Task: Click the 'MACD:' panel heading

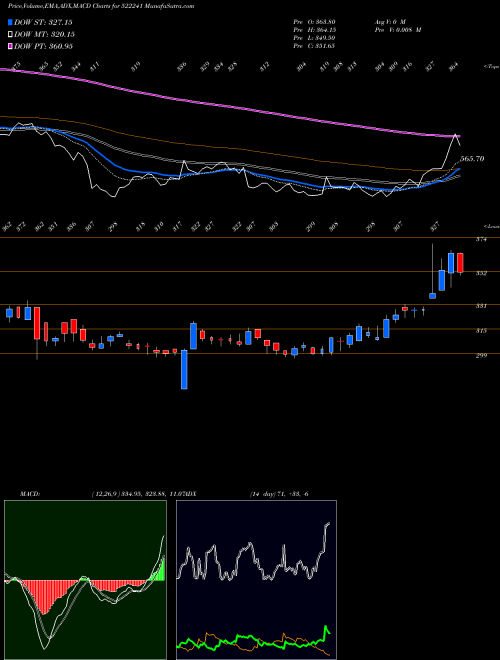Action: [x=30, y=493]
